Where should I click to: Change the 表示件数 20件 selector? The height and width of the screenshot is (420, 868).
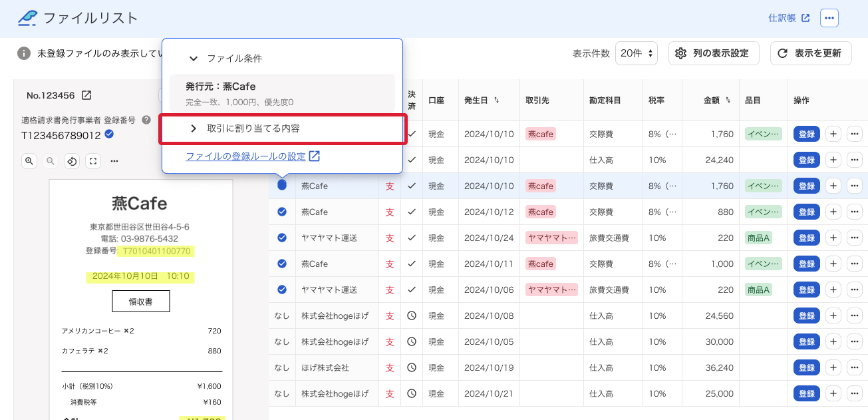tap(637, 53)
